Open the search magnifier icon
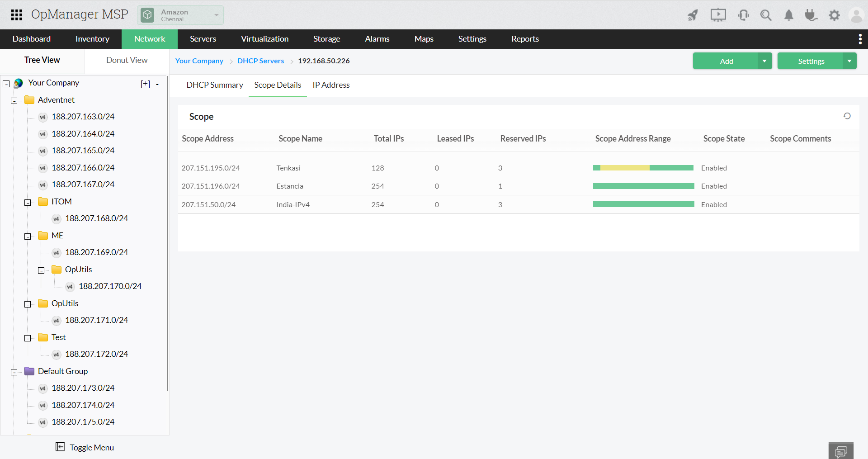Viewport: 868px width, 459px height. [766, 15]
